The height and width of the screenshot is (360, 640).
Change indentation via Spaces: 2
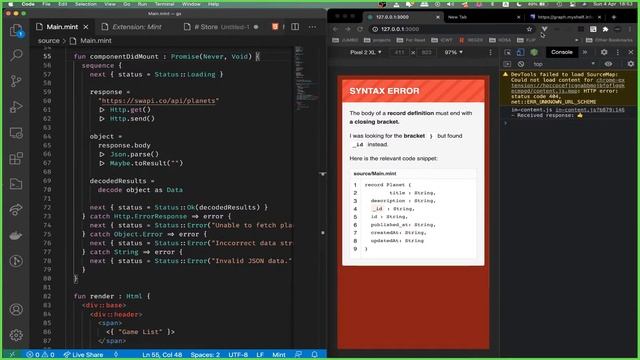point(205,354)
